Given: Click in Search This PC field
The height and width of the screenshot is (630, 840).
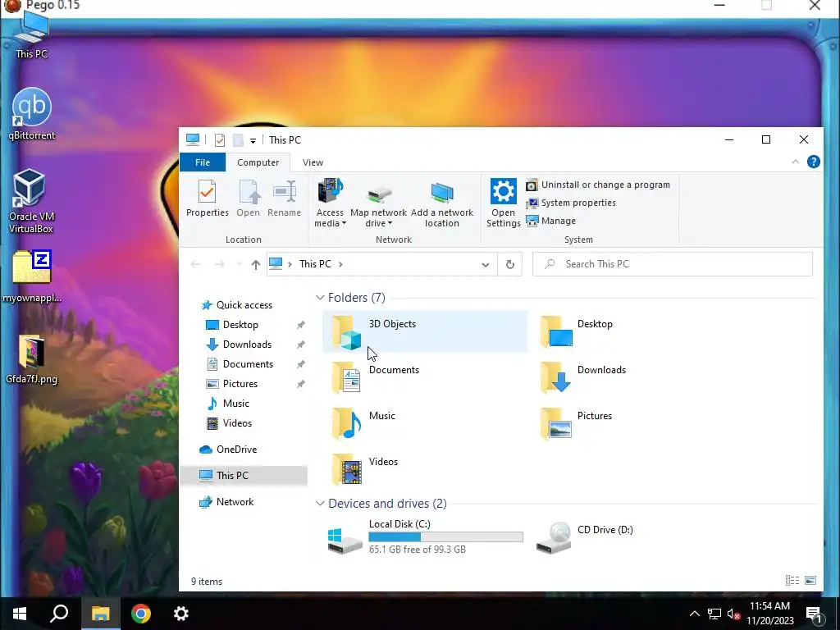Looking at the screenshot, I should (x=673, y=264).
